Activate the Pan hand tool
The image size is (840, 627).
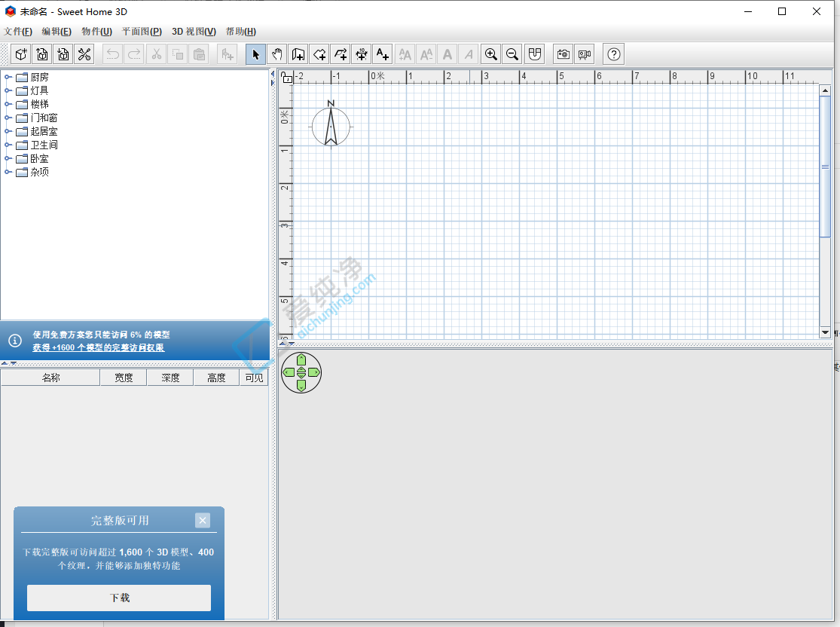[277, 54]
